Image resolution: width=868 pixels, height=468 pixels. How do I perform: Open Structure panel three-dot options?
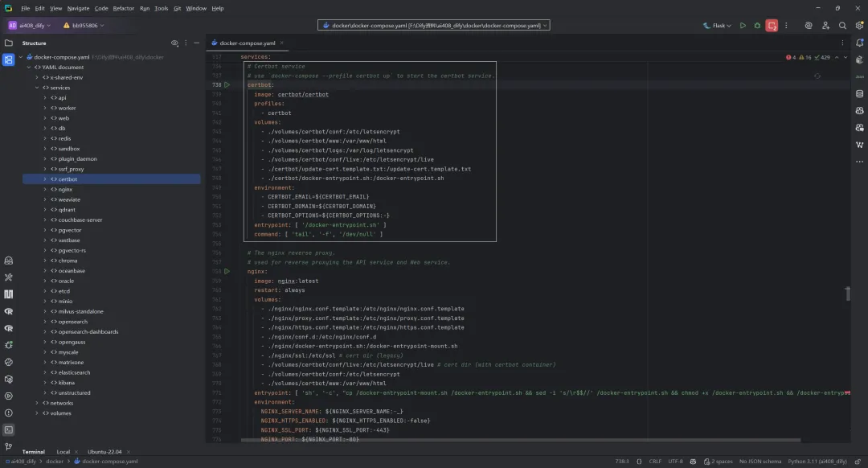(186, 43)
